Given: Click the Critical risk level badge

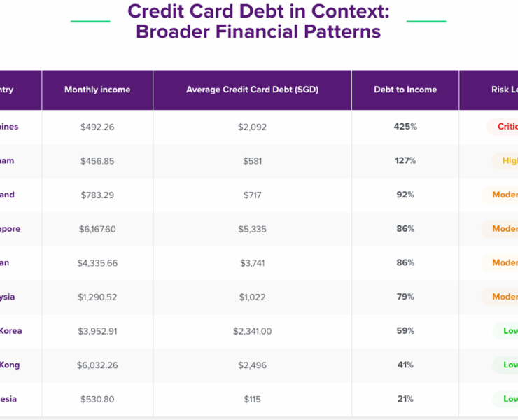Looking at the screenshot, I should [505, 127].
